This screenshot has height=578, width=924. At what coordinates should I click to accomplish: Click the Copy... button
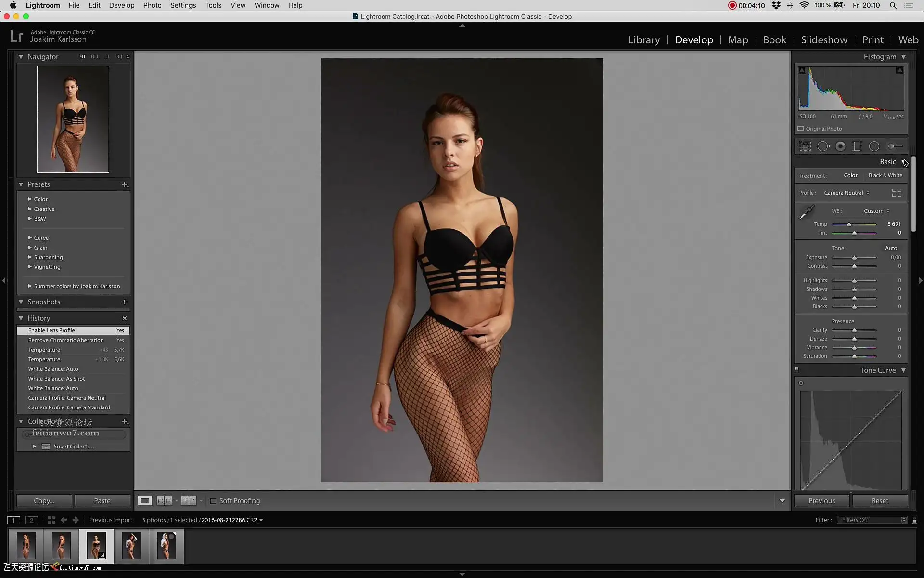44,501
